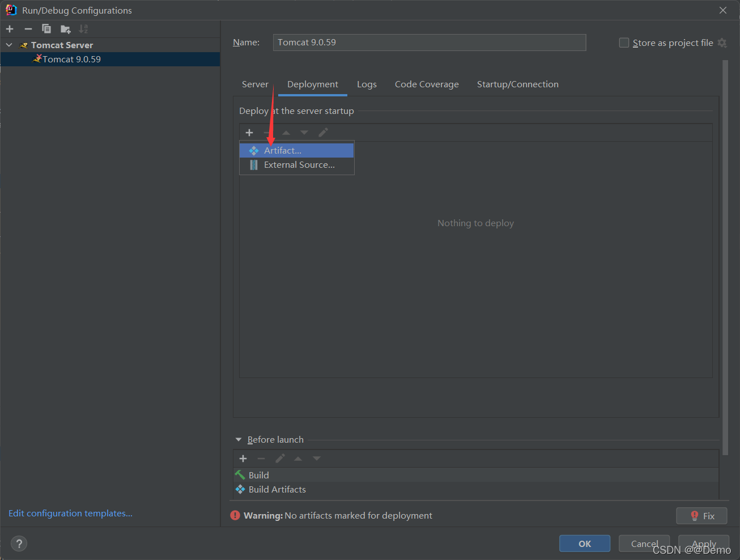Enable Store as project file checkbox
The image size is (740, 560).
624,43
